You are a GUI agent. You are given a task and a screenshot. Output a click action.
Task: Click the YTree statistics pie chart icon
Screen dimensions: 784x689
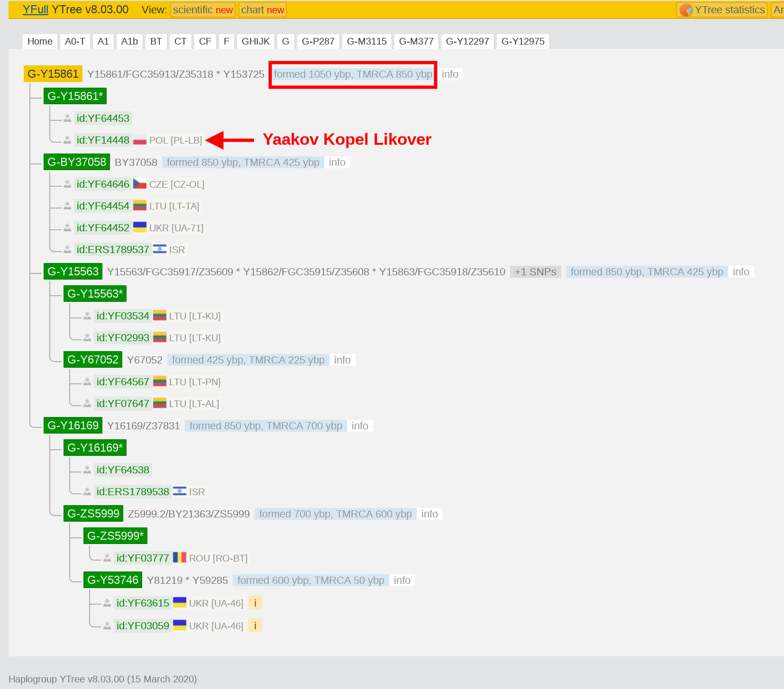point(686,10)
